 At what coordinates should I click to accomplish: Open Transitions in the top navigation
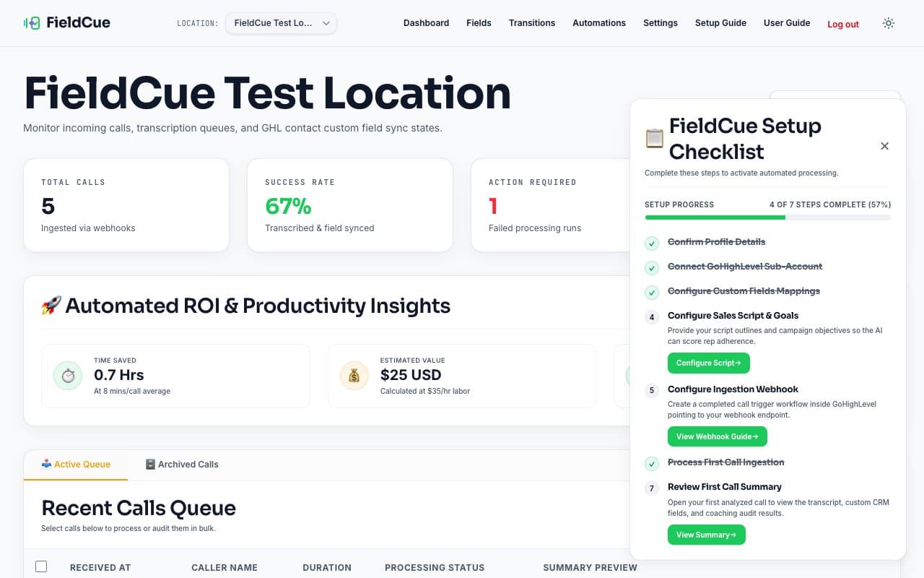coord(532,23)
